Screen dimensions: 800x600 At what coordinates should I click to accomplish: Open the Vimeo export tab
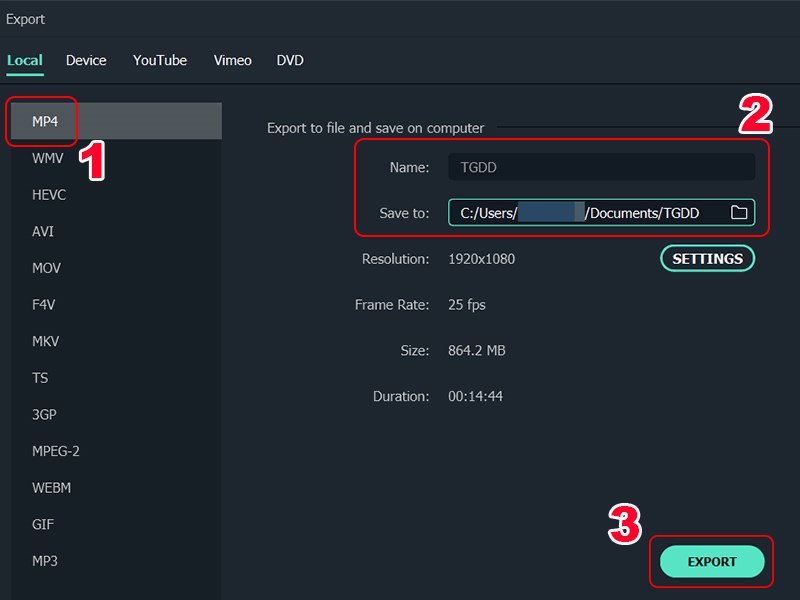point(233,60)
